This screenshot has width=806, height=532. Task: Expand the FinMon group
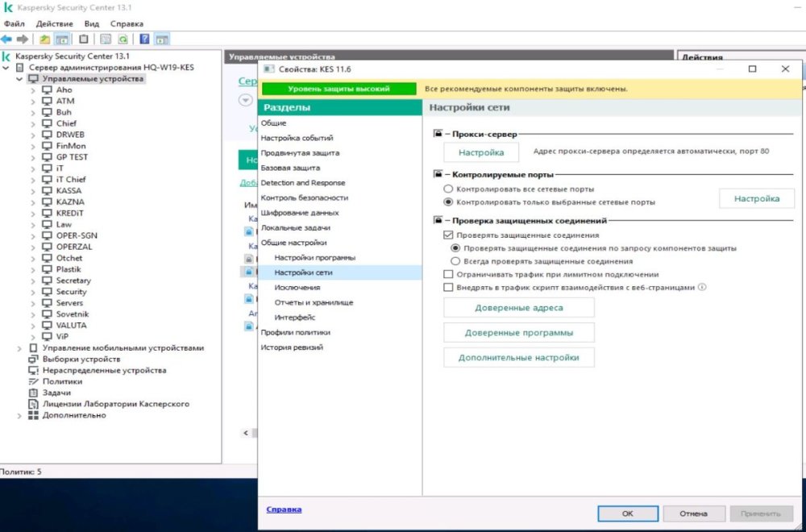(x=33, y=146)
